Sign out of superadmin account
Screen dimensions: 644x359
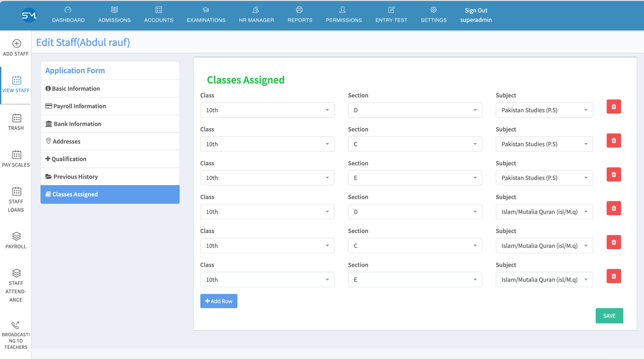(476, 10)
